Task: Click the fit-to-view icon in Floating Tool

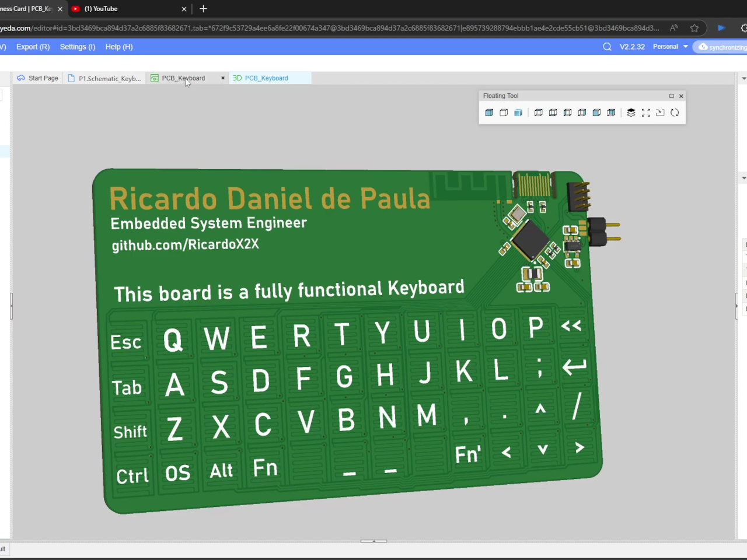Action: coord(645,112)
